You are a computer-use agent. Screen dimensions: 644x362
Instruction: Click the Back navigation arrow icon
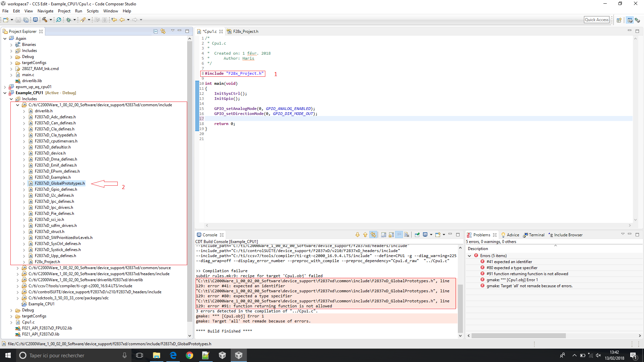pos(122,20)
